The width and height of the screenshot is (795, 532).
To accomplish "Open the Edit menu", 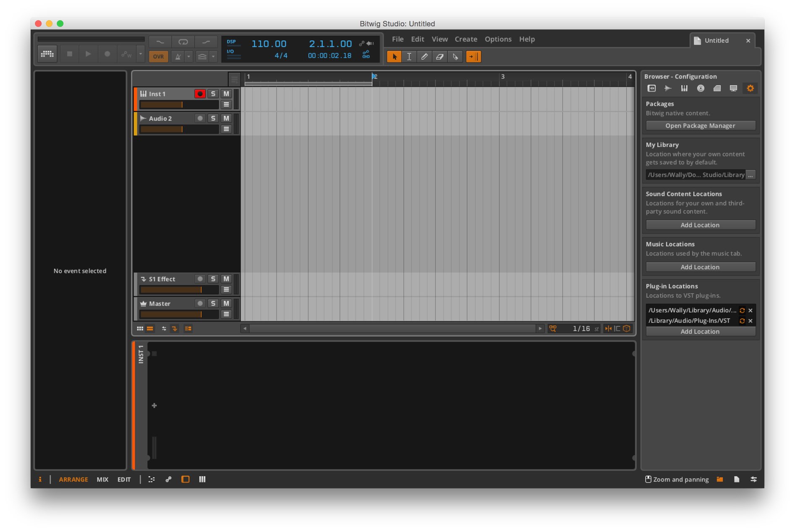I will 417,39.
